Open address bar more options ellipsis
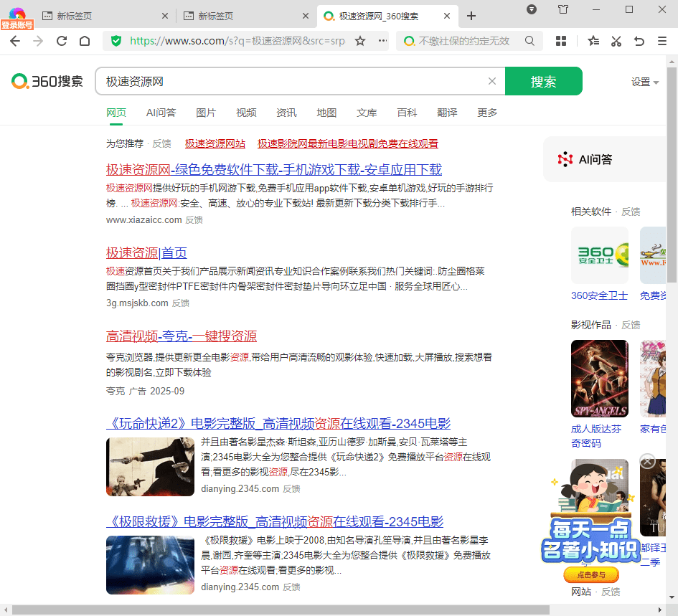 point(382,41)
